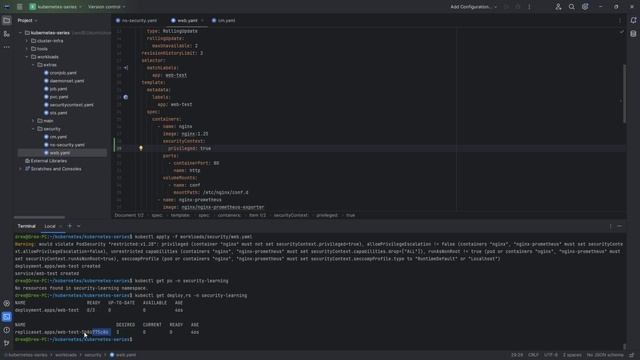
Task: Open the Services tool window icon
Action: coord(7,303)
